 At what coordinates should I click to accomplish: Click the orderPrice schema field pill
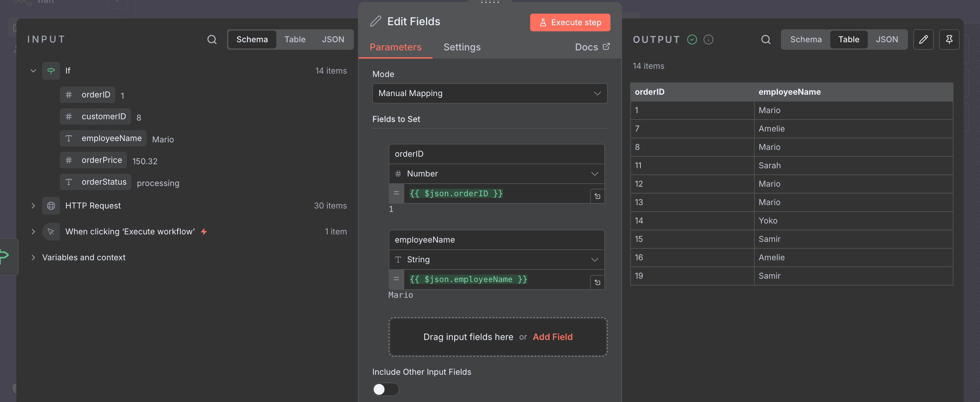click(93, 160)
